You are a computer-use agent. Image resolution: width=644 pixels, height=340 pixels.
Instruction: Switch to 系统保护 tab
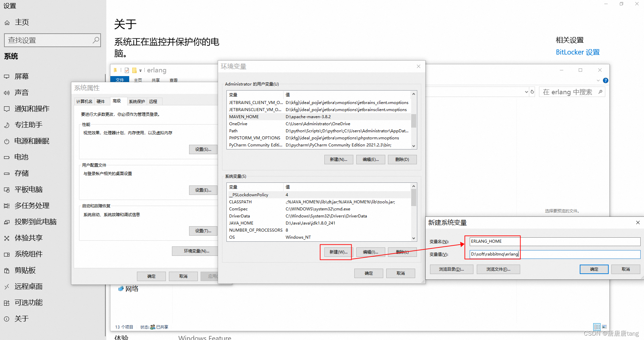click(137, 101)
